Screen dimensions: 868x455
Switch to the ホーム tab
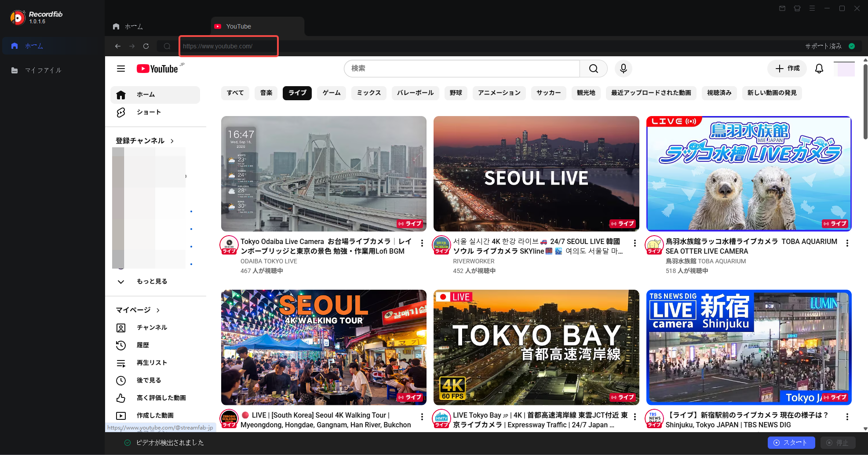pos(128,26)
